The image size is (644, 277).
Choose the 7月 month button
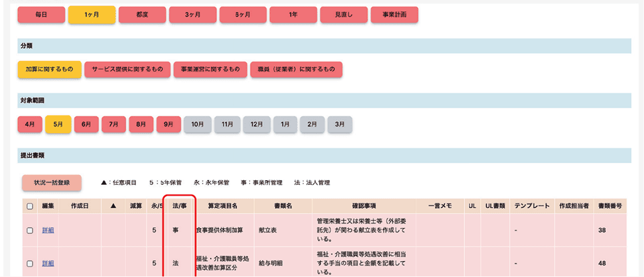(x=114, y=124)
